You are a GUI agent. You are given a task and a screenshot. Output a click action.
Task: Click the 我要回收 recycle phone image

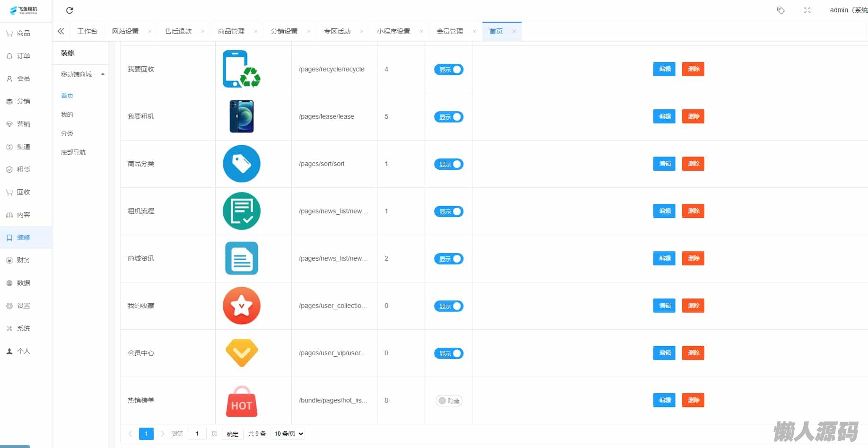(241, 69)
